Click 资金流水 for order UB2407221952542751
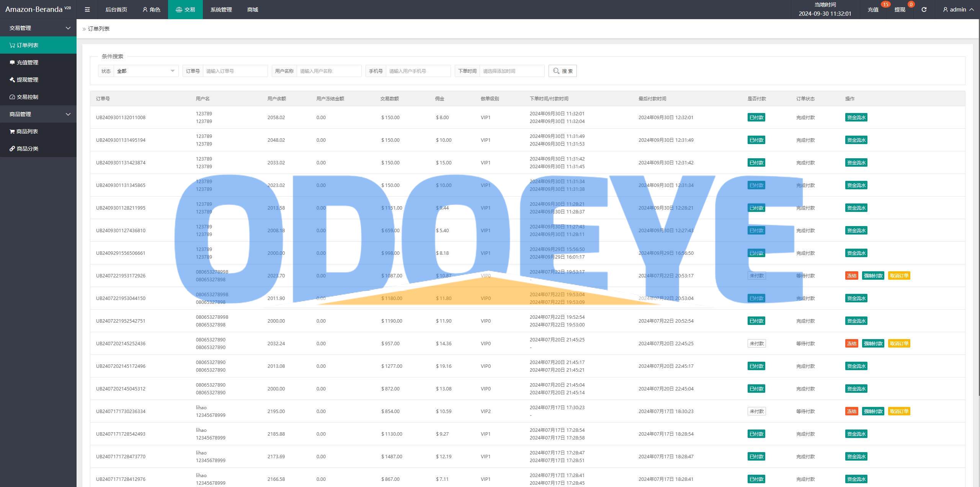Screen dimensions: 980x487 [x=856, y=321]
